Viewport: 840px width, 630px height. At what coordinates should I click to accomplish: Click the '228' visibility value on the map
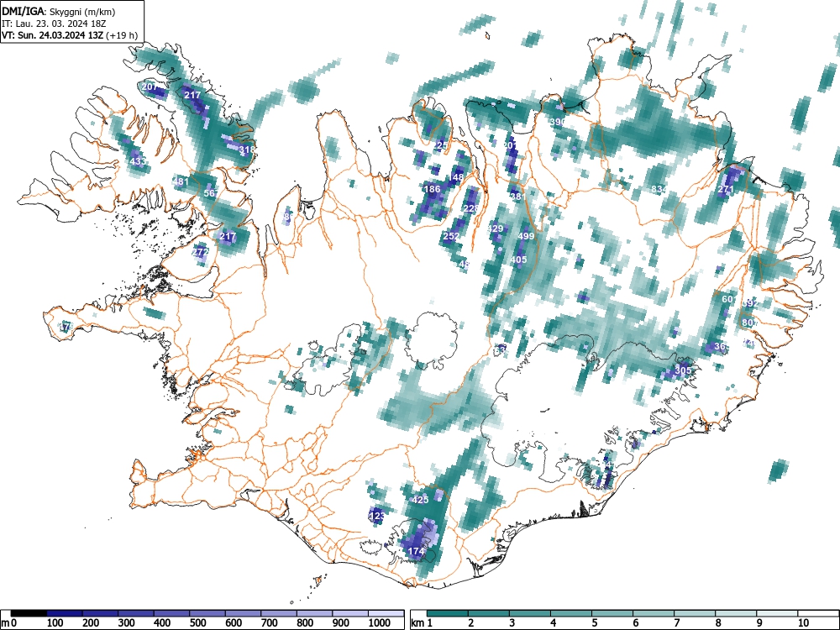pos(471,208)
